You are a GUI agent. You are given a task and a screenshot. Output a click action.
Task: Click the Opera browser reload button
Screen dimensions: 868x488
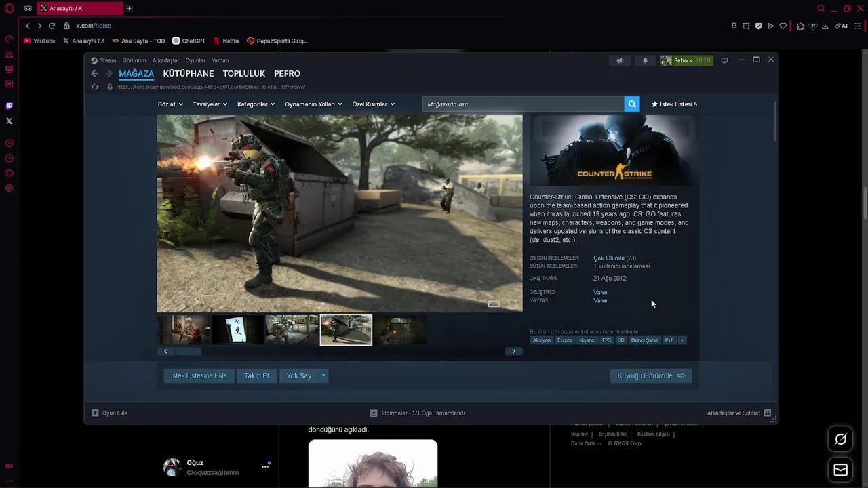pos(52,26)
